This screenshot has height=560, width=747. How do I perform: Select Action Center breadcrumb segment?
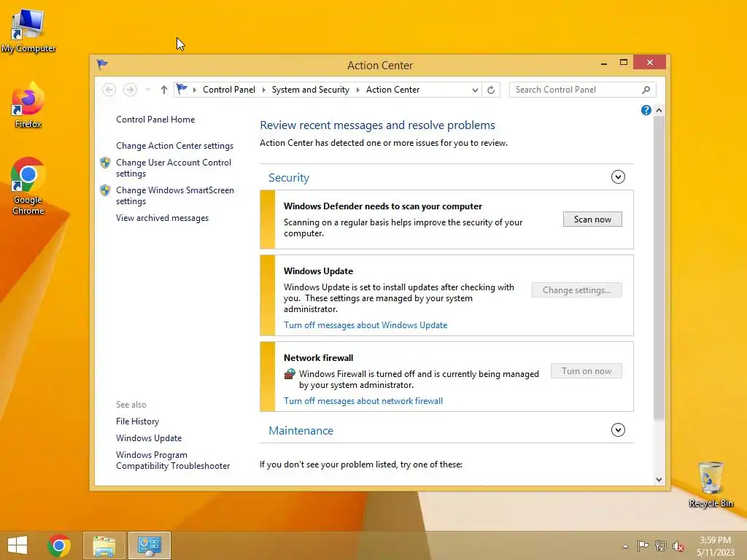[x=392, y=90]
